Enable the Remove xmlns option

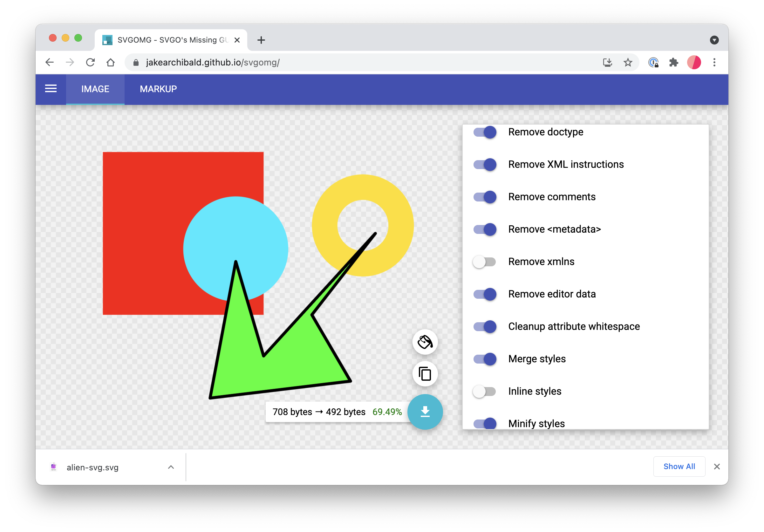point(484,262)
